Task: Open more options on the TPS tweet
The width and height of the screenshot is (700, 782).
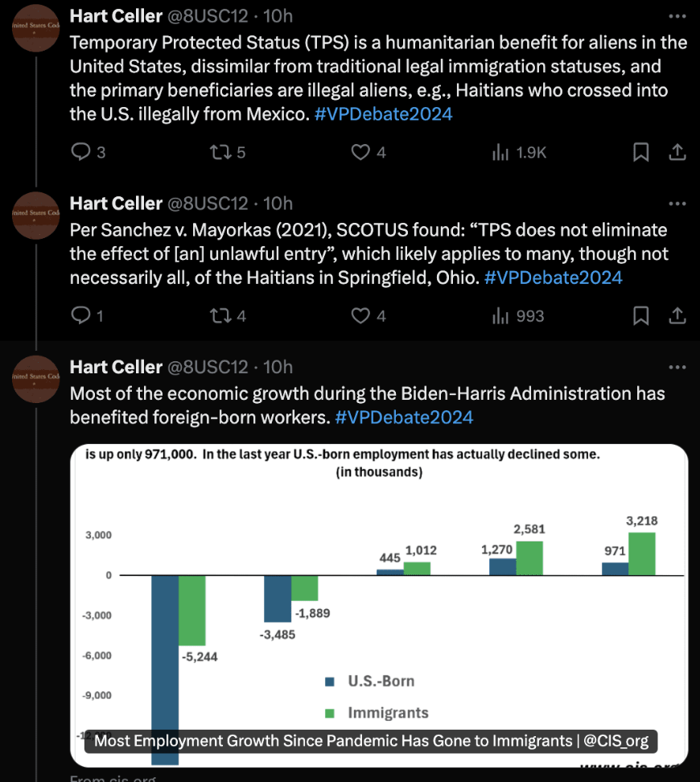Action: pyautogui.click(x=677, y=16)
